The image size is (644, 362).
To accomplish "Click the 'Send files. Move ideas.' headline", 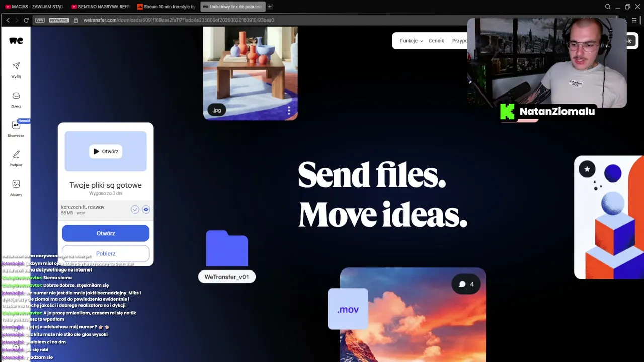I will pos(382,195).
